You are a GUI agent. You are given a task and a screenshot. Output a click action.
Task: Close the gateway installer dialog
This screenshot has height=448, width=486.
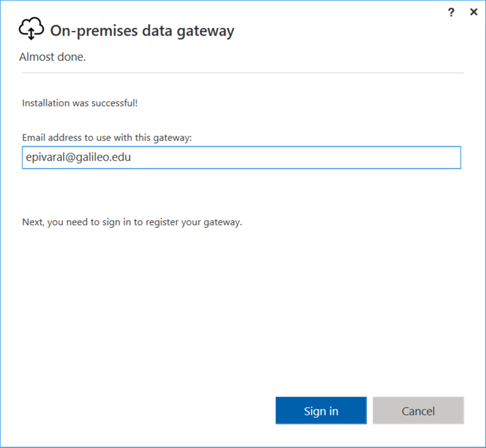tap(473, 12)
